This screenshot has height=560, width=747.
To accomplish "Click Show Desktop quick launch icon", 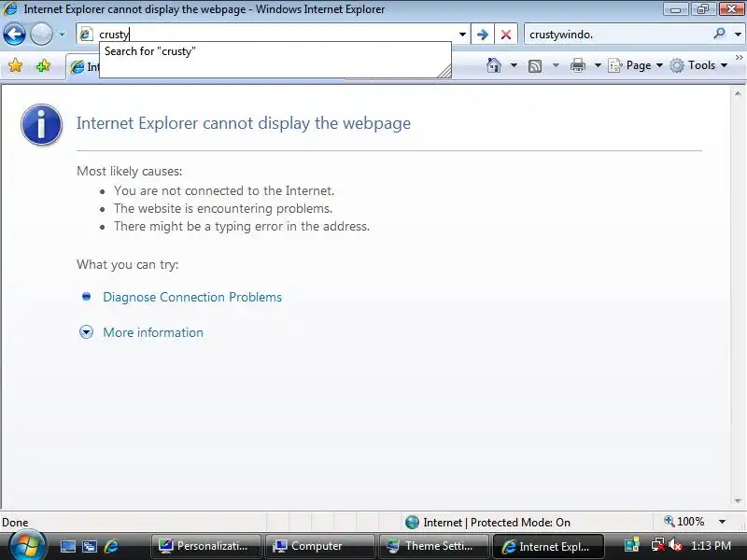I will pos(67,546).
